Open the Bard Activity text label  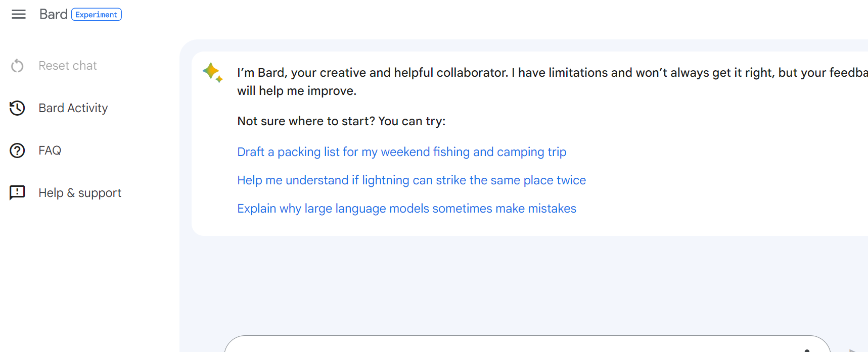coord(73,108)
